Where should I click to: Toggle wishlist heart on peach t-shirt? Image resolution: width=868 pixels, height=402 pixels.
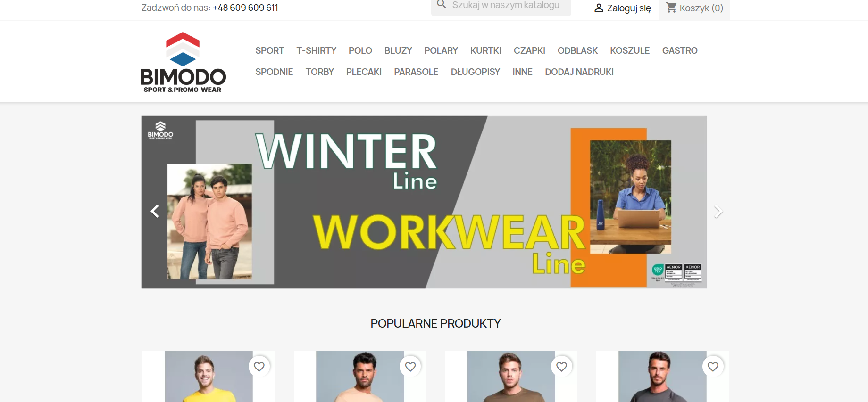coord(410,367)
